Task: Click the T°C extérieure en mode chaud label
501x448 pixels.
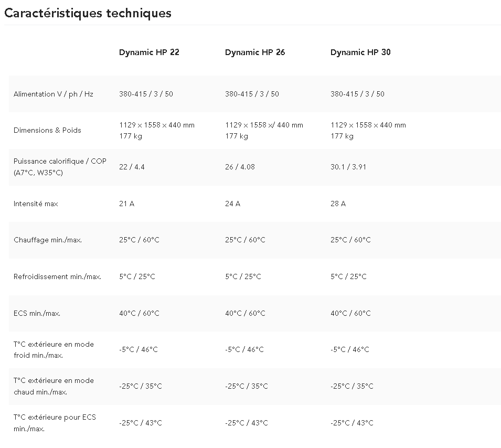Action: point(54,386)
